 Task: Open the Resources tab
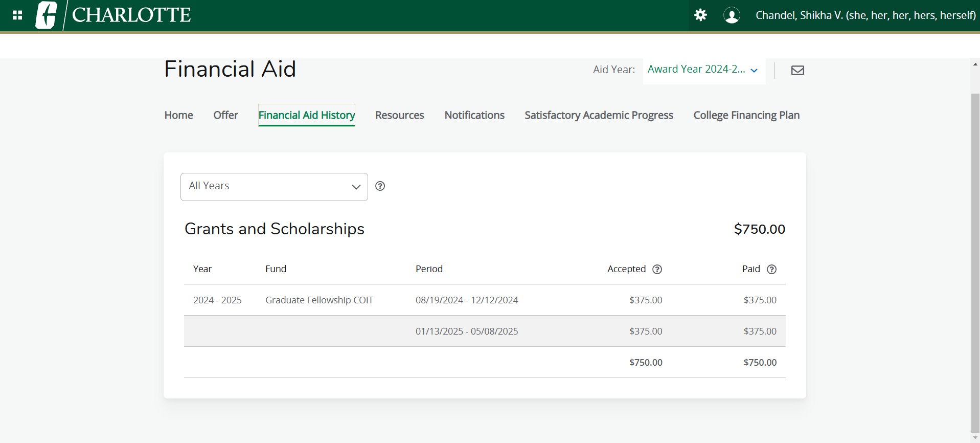pyautogui.click(x=399, y=115)
